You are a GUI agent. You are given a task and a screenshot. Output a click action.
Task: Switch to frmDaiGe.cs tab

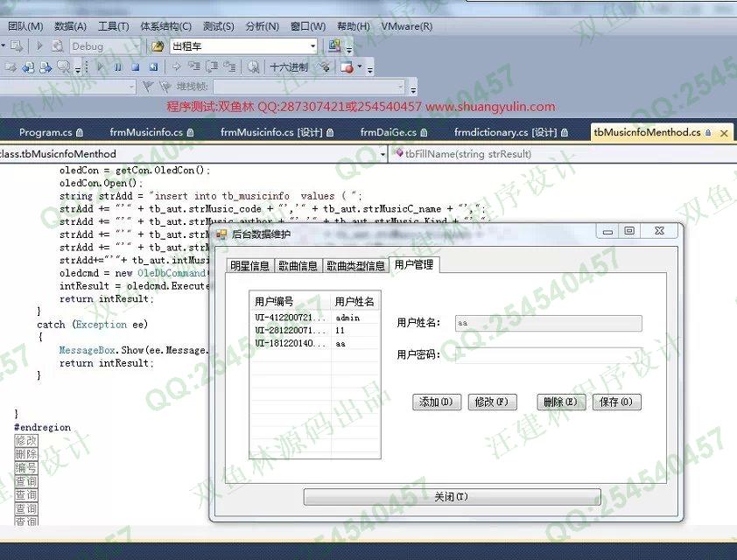[393, 132]
